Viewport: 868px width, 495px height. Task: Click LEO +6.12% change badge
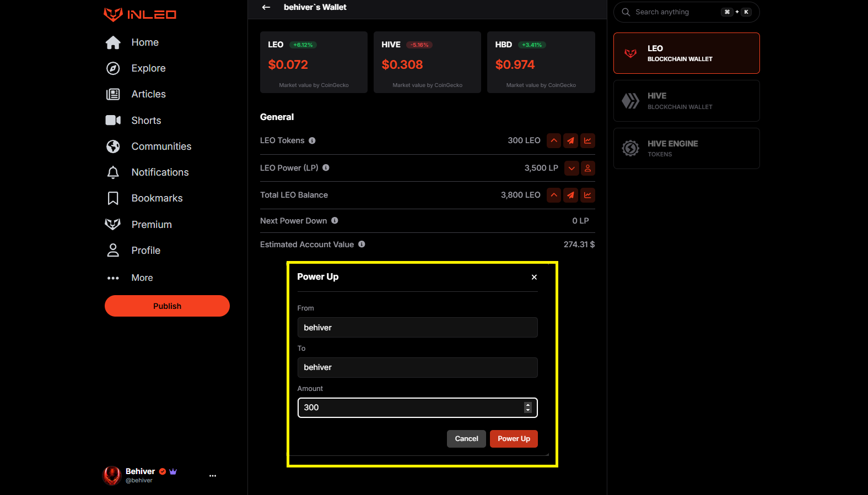coord(303,45)
